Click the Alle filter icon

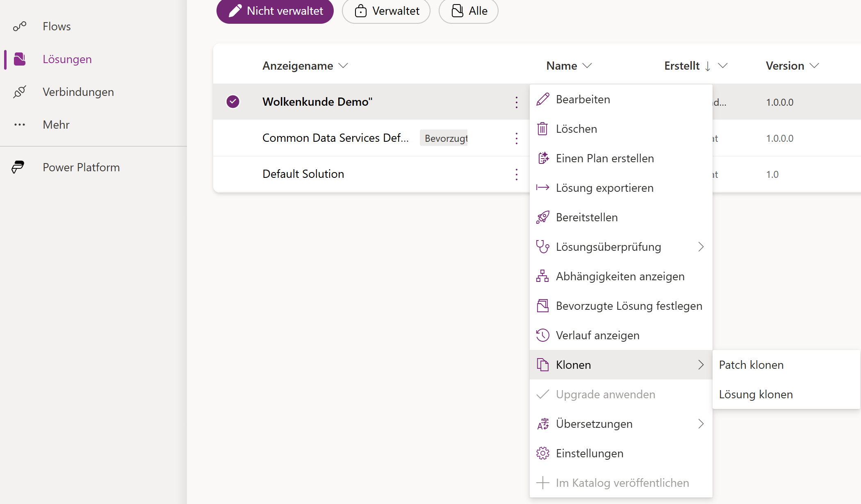pyautogui.click(x=457, y=11)
